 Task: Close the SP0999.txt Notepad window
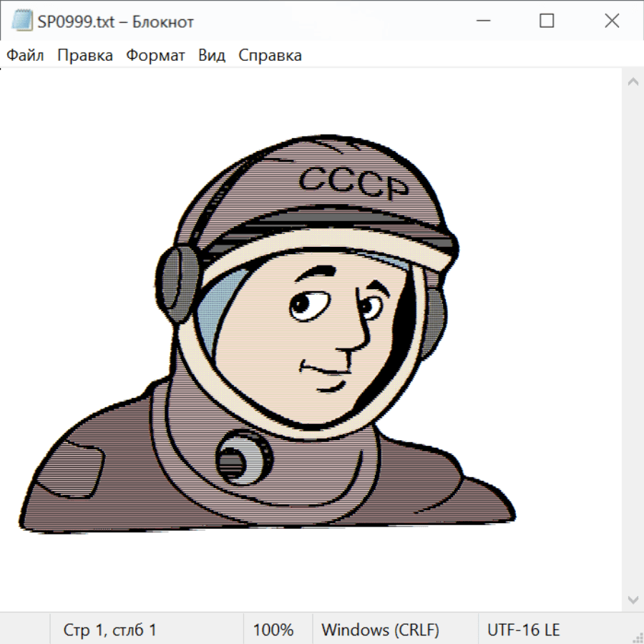(x=612, y=21)
